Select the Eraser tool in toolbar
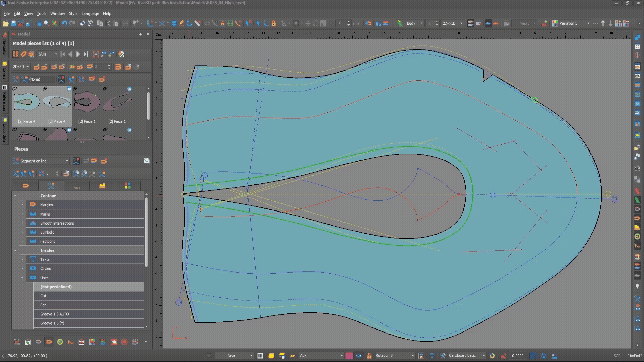 coord(82,23)
